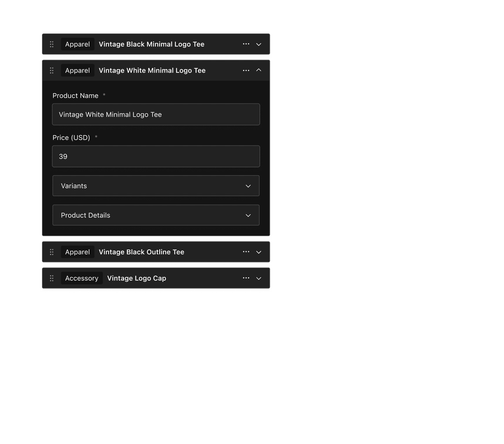Open more options for Vintage White Minimal Logo Tee
504x444 pixels.
tap(246, 70)
